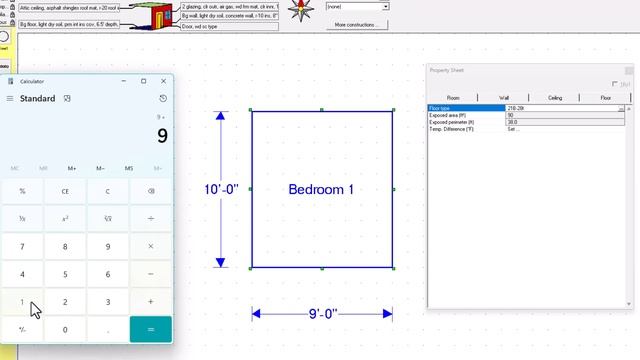Screen dimensions: 640x360
Task: Click number 6 on Calculator
Action: [108, 274]
